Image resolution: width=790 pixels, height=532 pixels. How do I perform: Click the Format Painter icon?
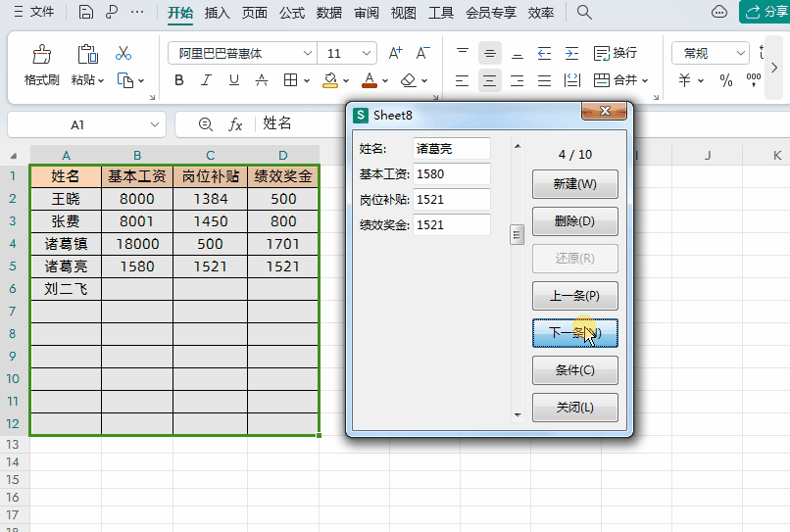click(41, 54)
